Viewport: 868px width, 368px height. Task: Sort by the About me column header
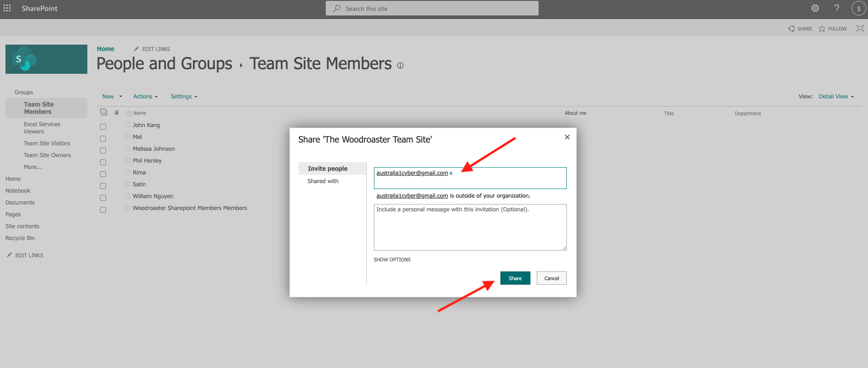[x=575, y=113]
